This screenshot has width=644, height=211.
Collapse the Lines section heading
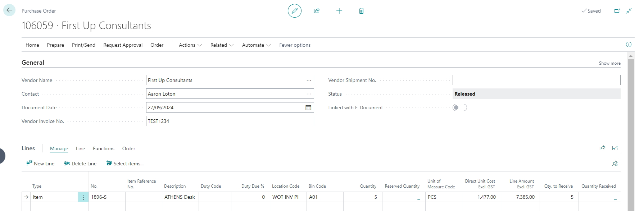coord(28,148)
